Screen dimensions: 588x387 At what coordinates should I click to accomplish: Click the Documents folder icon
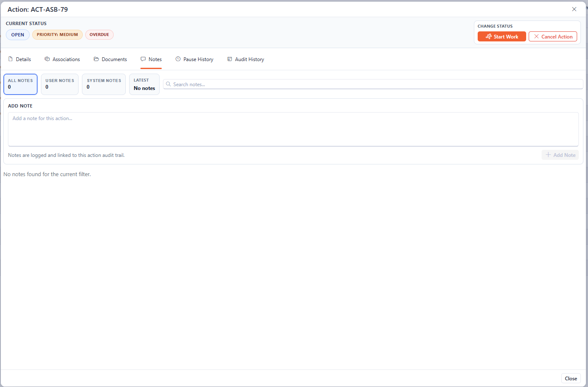coord(96,59)
